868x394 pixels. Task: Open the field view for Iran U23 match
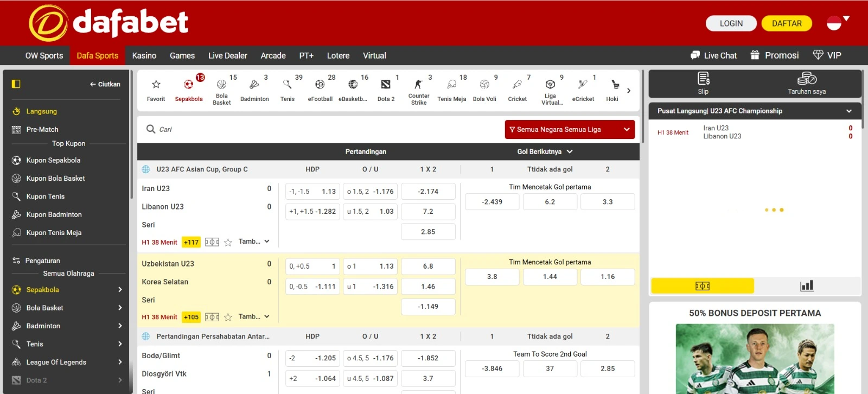point(212,242)
